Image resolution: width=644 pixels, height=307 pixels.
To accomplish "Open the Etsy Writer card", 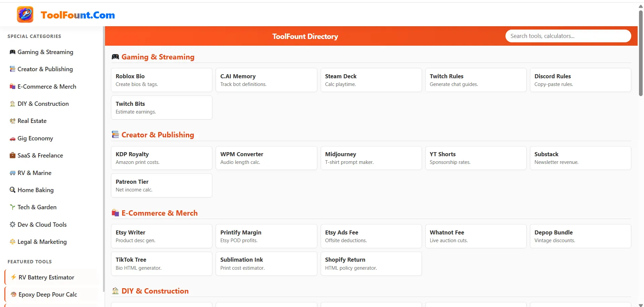I will tap(162, 236).
